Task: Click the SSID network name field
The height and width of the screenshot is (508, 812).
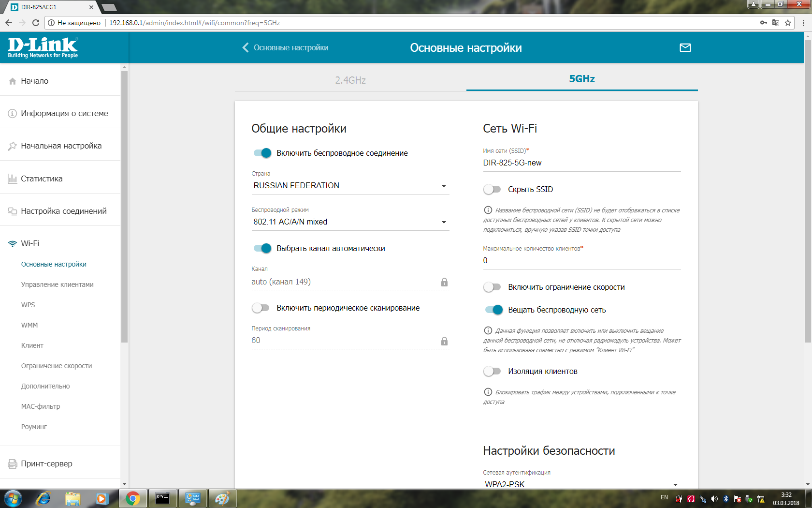Action: tap(581, 163)
